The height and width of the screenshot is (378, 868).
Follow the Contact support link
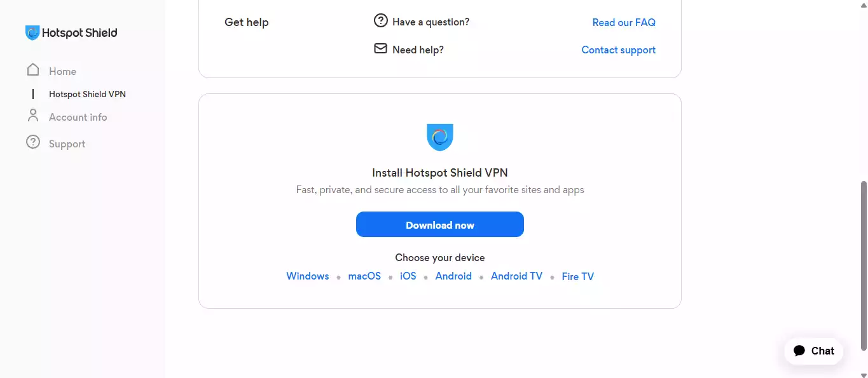pos(618,50)
